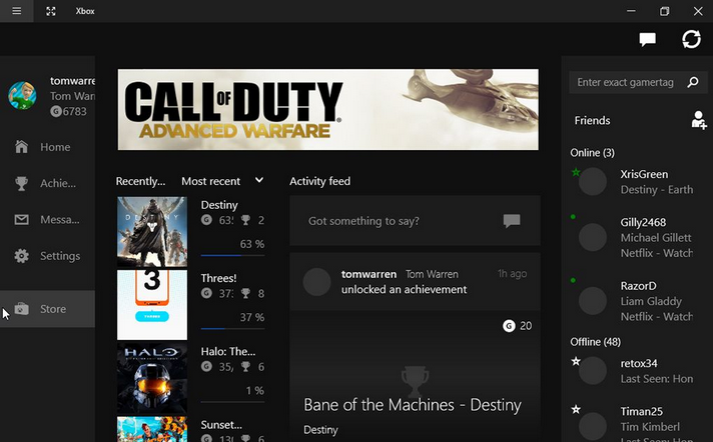
Task: Click the Store bag icon
Action: (21, 309)
